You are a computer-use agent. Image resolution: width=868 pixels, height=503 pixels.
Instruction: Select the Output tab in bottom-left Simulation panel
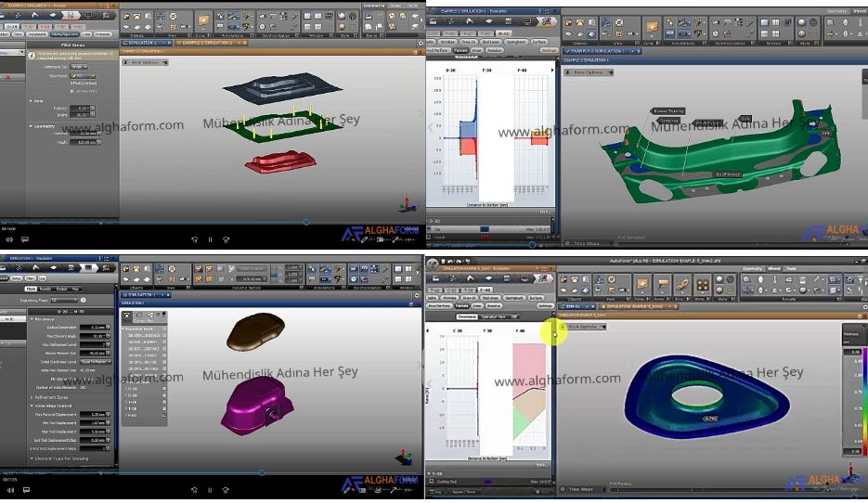pyautogui.click(x=61, y=289)
